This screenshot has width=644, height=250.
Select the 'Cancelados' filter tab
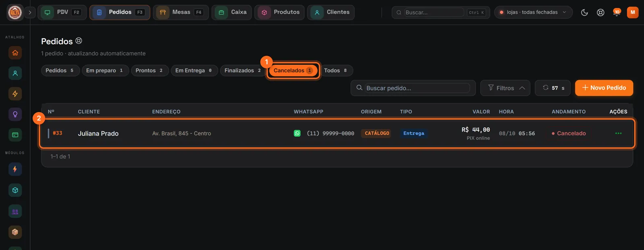point(293,70)
